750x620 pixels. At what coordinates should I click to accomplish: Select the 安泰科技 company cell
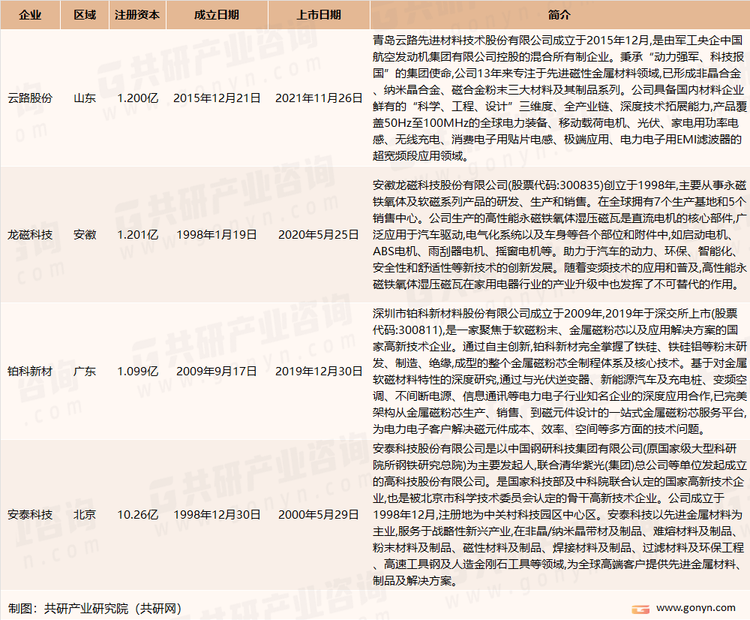[30, 515]
